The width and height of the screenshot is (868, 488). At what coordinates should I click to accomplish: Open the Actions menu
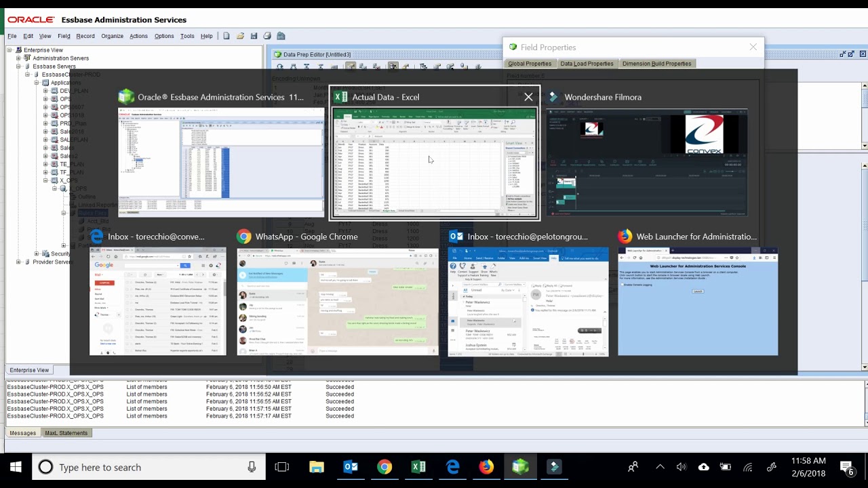click(138, 36)
